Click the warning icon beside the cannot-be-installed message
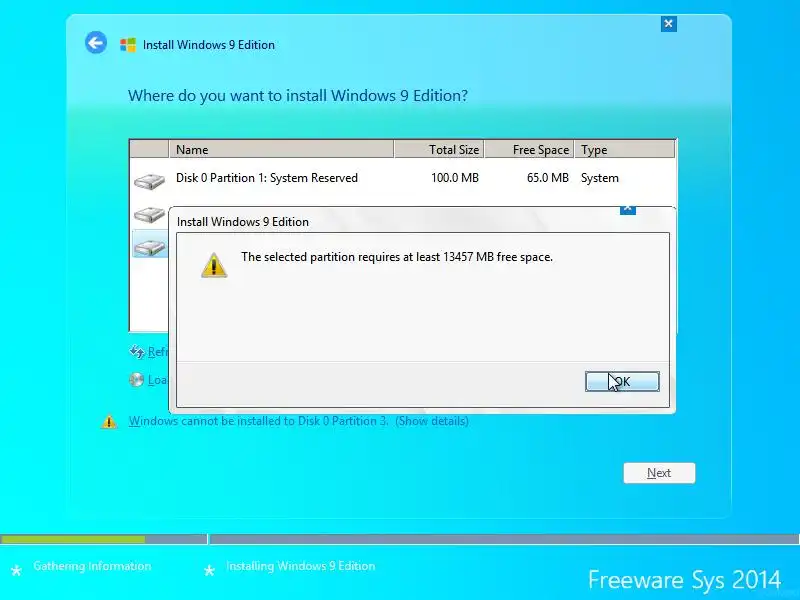 (x=109, y=421)
